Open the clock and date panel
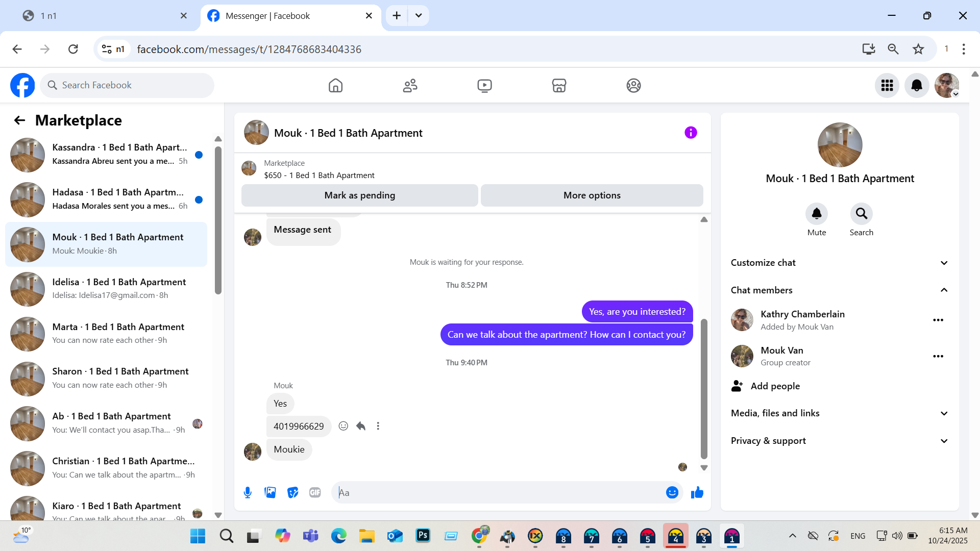Screen dimensions: 980x551 coord(948,536)
